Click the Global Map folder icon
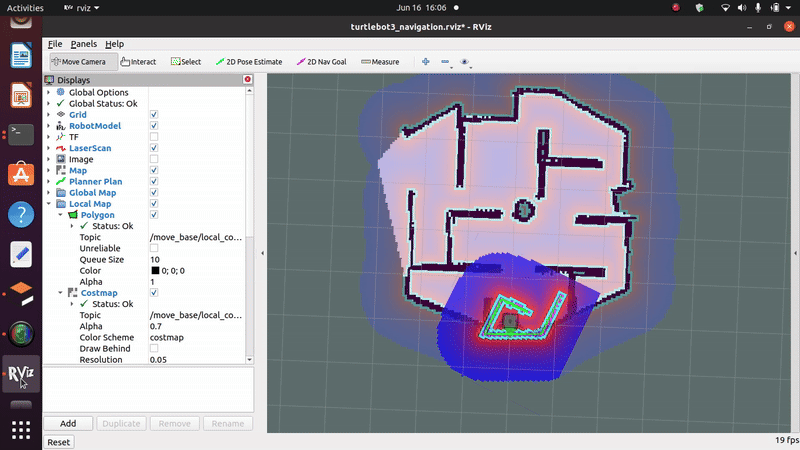 coord(61,193)
